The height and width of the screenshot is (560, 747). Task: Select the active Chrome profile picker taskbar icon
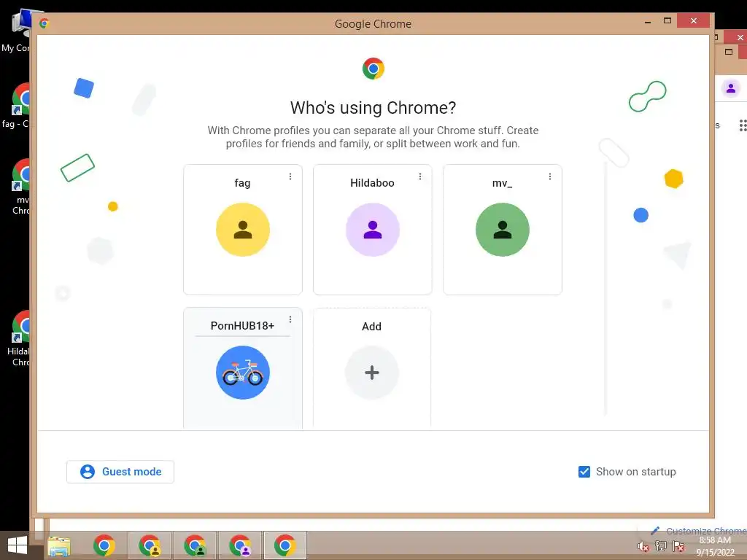[285, 545]
